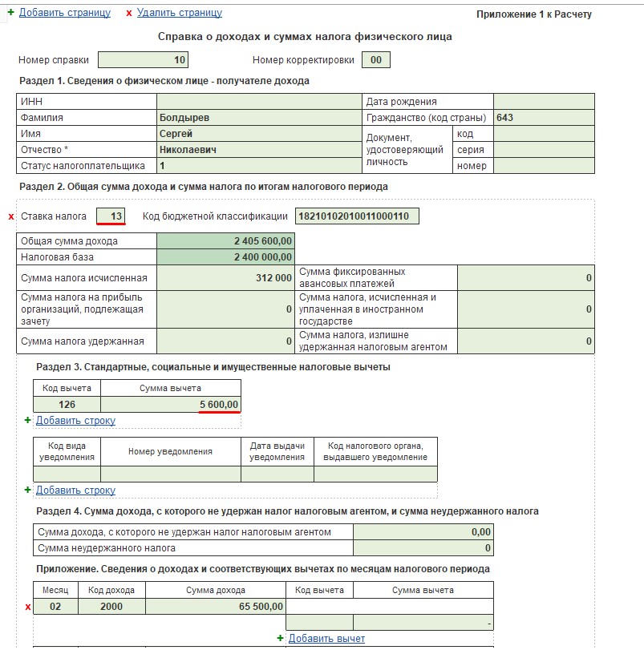
Task: Focus the identity document серия field
Action: (544, 150)
